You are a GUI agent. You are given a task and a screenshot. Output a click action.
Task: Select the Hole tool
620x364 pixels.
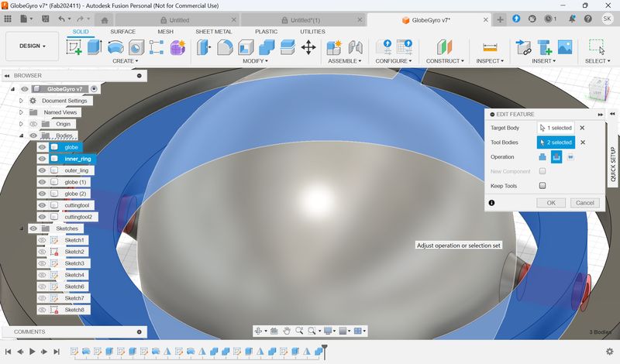[x=136, y=47]
